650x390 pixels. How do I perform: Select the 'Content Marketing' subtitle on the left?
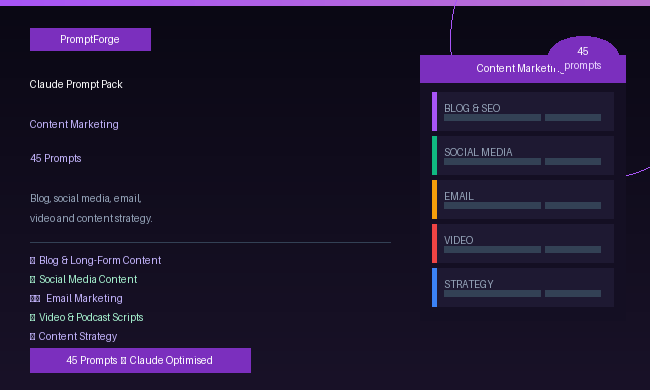(x=74, y=124)
